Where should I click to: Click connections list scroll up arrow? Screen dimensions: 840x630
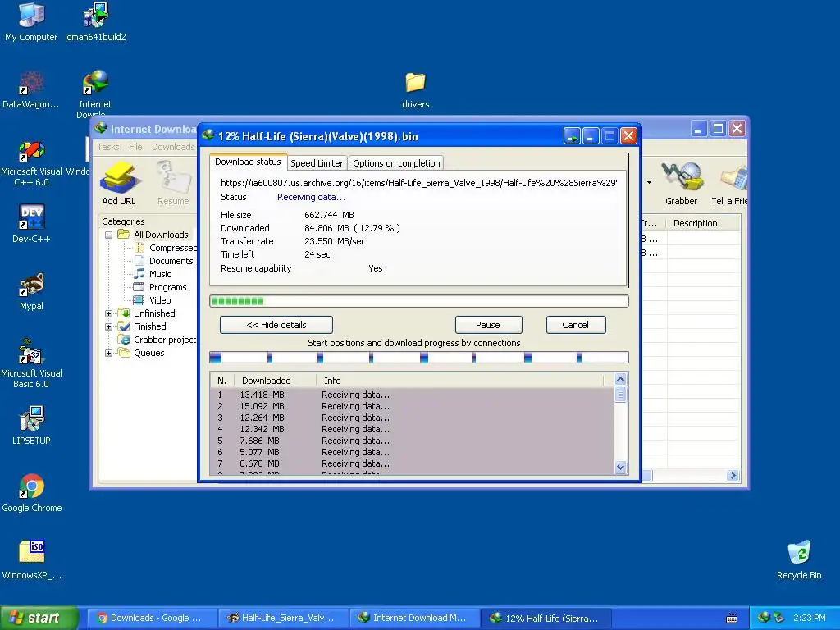pos(620,379)
